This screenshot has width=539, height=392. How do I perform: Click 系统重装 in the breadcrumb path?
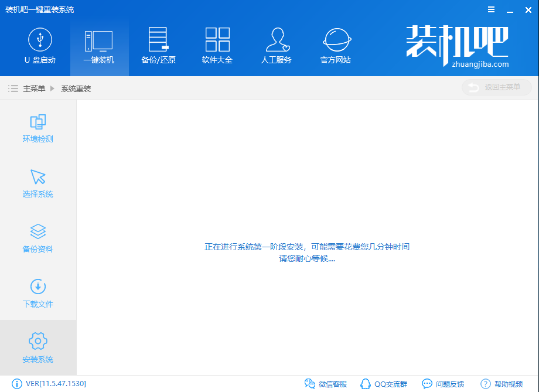click(76, 88)
